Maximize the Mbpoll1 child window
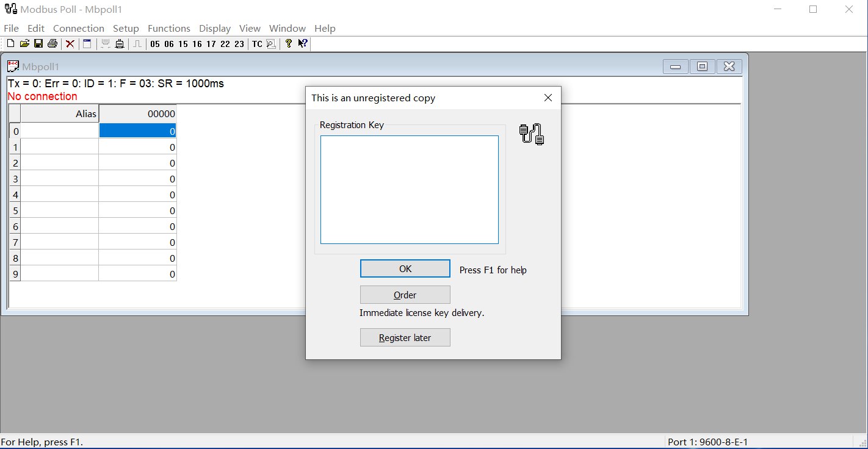 703,66
